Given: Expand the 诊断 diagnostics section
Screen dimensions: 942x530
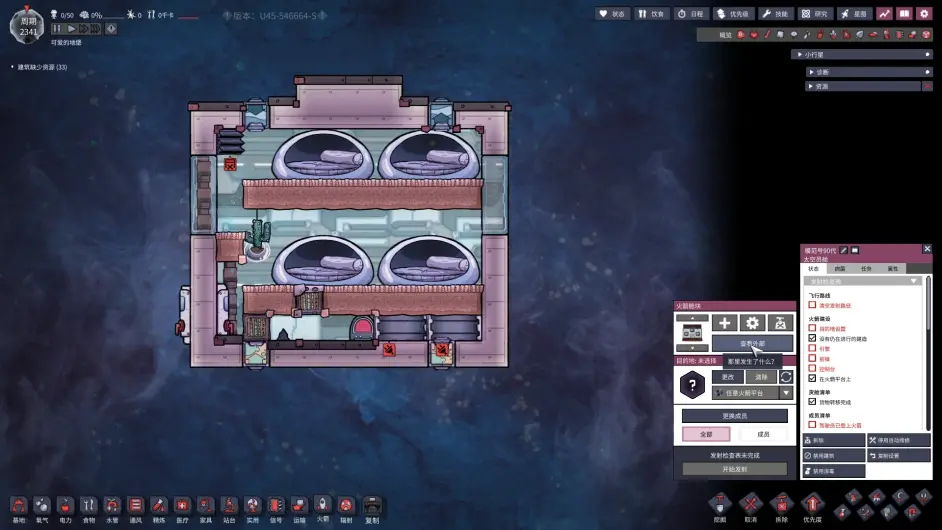Looking at the screenshot, I should (x=811, y=72).
